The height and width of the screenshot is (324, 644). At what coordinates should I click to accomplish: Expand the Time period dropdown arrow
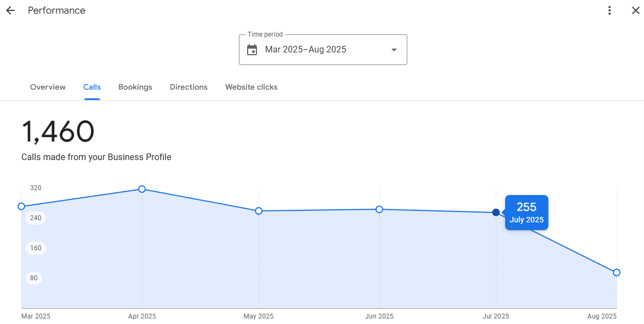coord(394,50)
